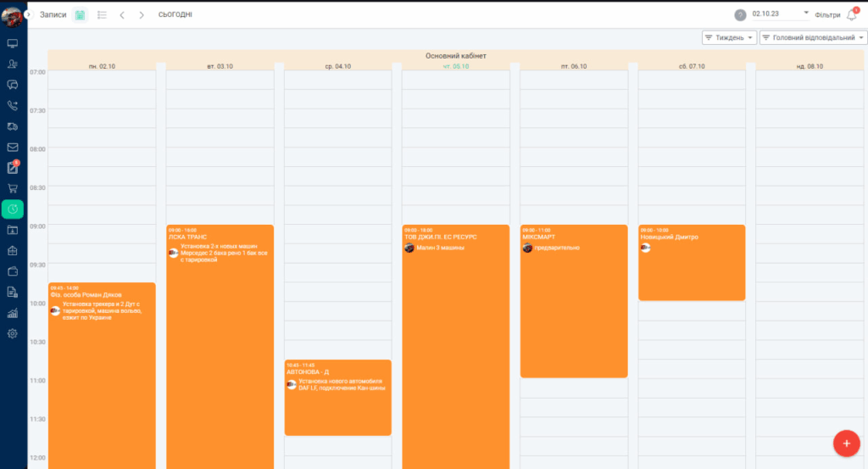Image resolution: width=868 pixels, height=469 pixels.
Task: Open settings gear icon in sidebar
Action: (x=13, y=333)
